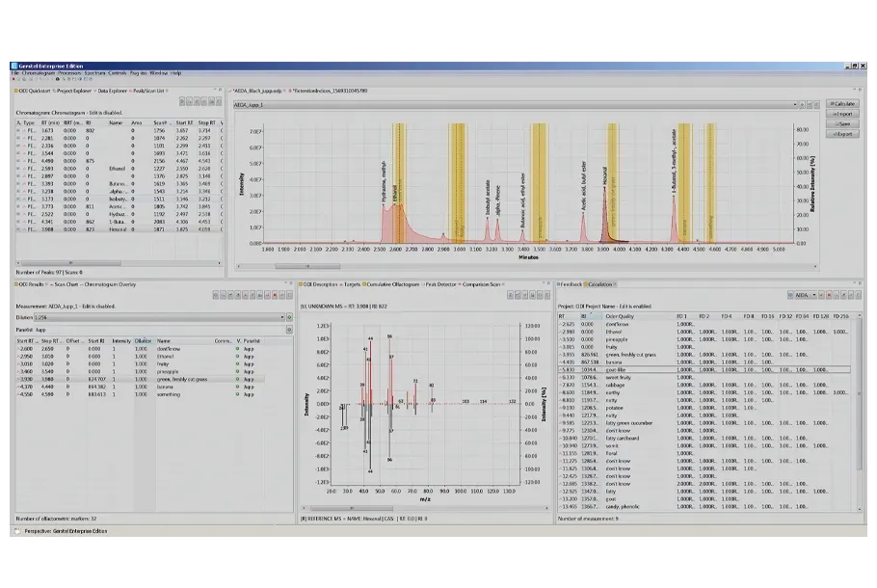This screenshot has height=588, width=877.
Task: Toggle the checkbox on the Ethanol peak row
Action: pos(17,169)
